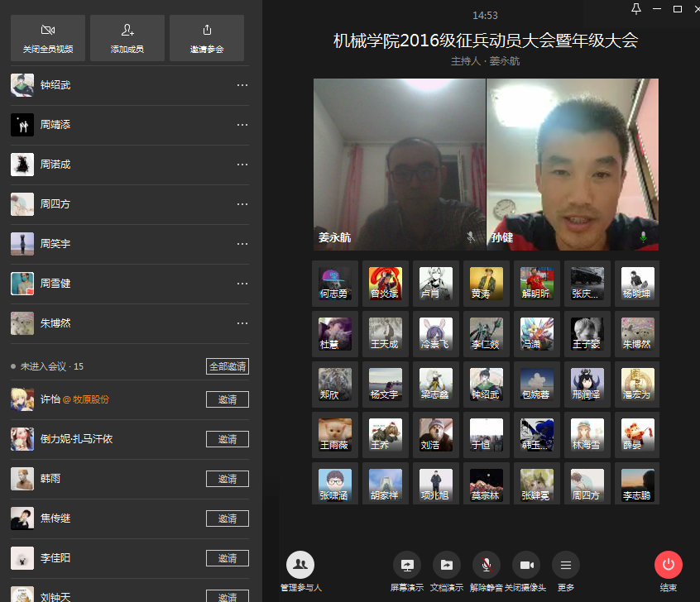Click the 管理参与人 participants icon
The width and height of the screenshot is (700, 602).
click(300, 565)
